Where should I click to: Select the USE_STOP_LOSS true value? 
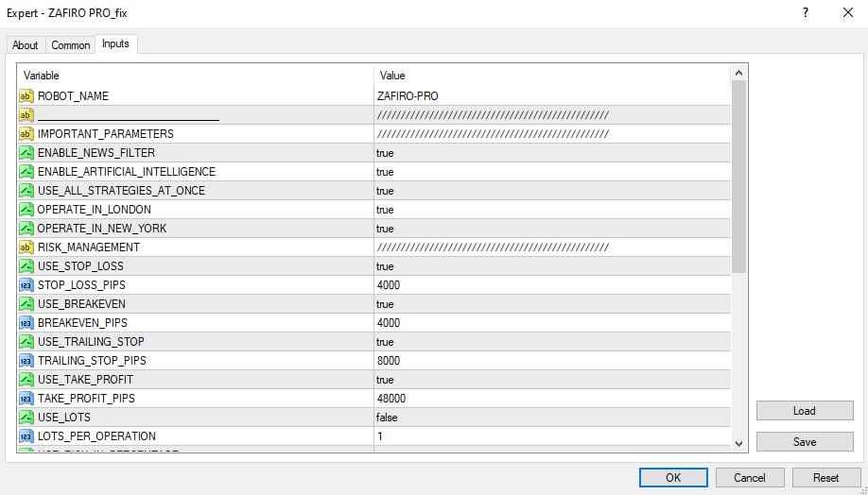pos(552,266)
